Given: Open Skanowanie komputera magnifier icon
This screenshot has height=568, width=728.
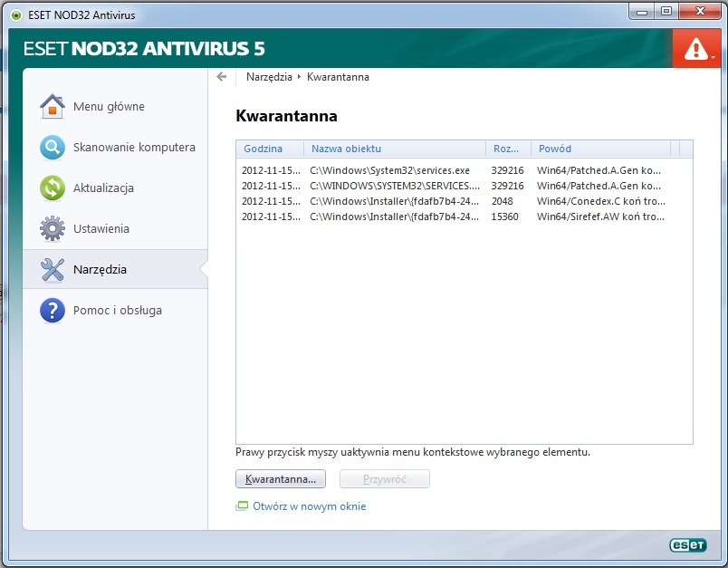Looking at the screenshot, I should [53, 148].
